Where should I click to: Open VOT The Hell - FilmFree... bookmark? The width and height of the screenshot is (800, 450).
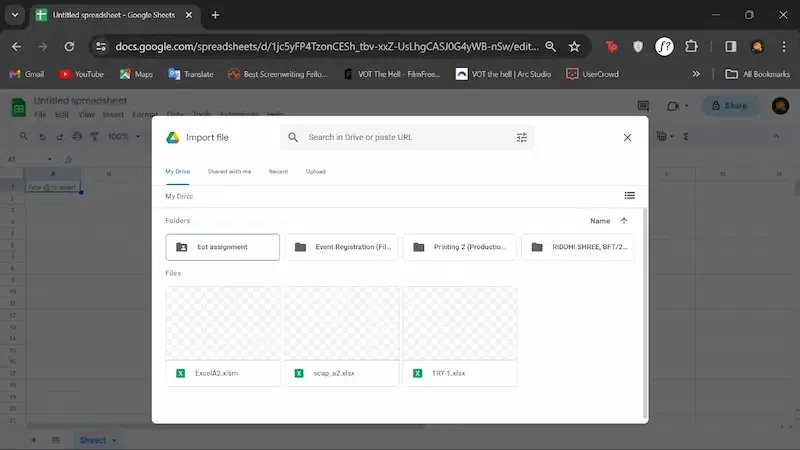pos(392,74)
